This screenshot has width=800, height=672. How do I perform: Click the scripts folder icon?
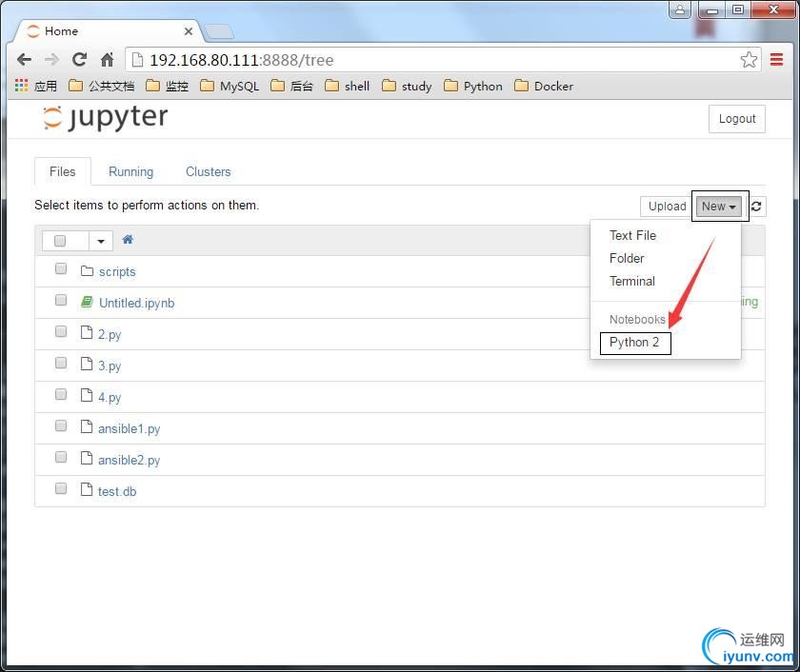pos(87,270)
